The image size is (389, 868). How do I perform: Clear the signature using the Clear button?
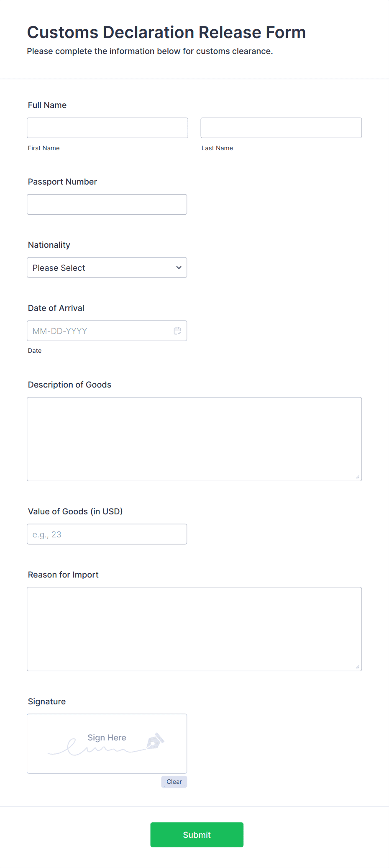point(174,781)
